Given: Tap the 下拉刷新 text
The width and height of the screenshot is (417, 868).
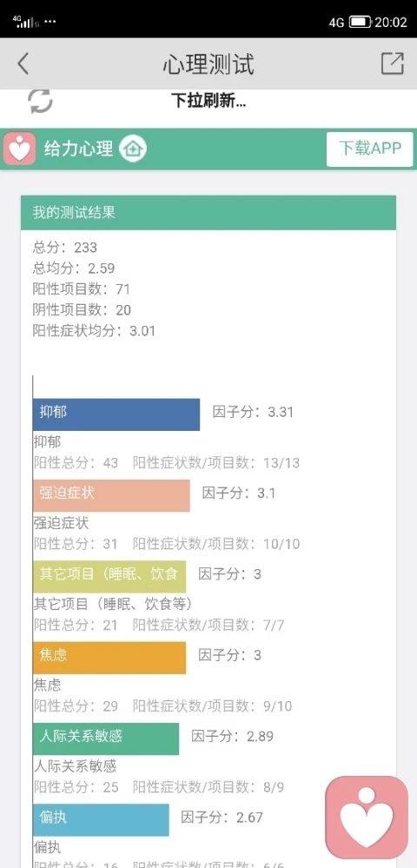Looking at the screenshot, I should click(x=208, y=102).
